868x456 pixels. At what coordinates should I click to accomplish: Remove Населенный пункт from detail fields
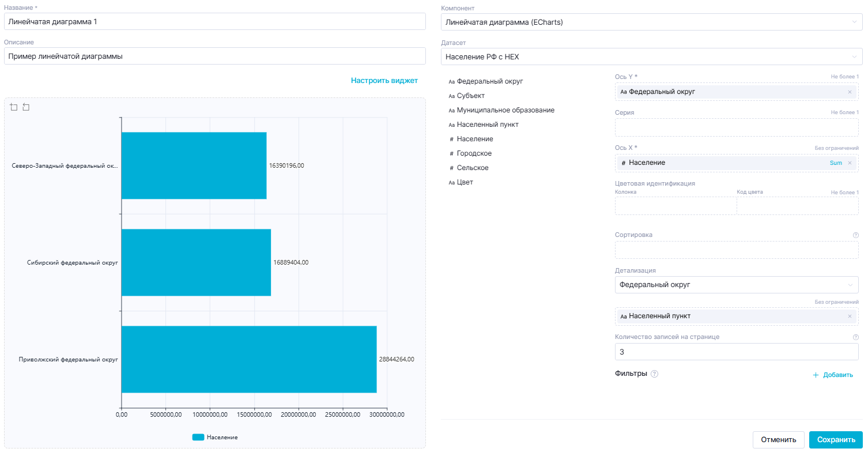pos(849,316)
